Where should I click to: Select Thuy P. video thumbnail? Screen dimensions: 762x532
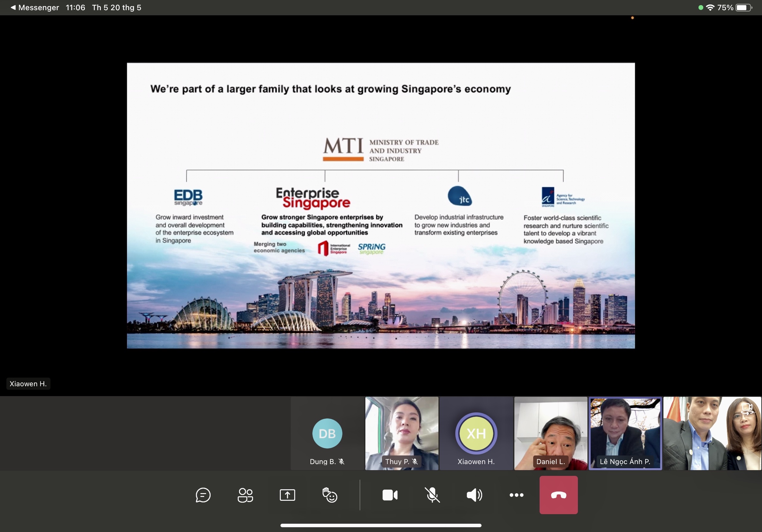coord(402,434)
